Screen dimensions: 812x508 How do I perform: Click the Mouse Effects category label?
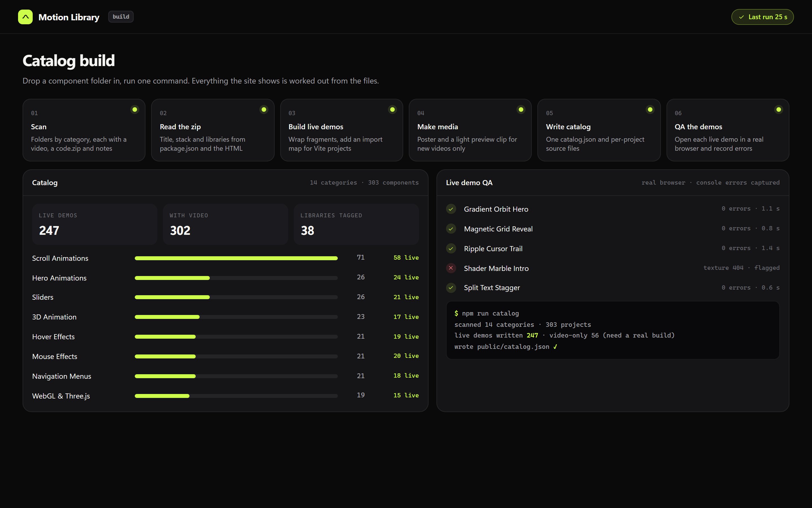click(55, 356)
